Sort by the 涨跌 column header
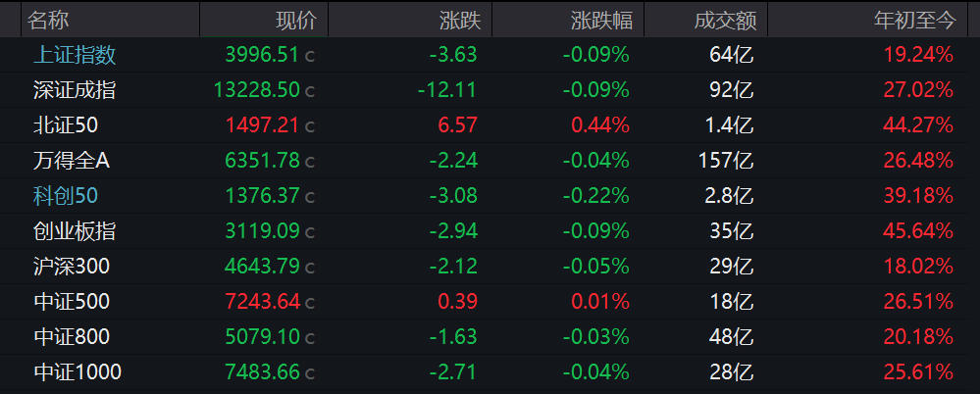 [x=460, y=21]
